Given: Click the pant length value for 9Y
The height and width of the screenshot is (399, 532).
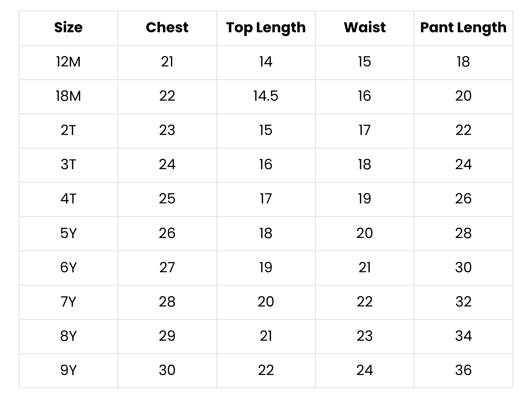Looking at the screenshot, I should (x=463, y=370).
